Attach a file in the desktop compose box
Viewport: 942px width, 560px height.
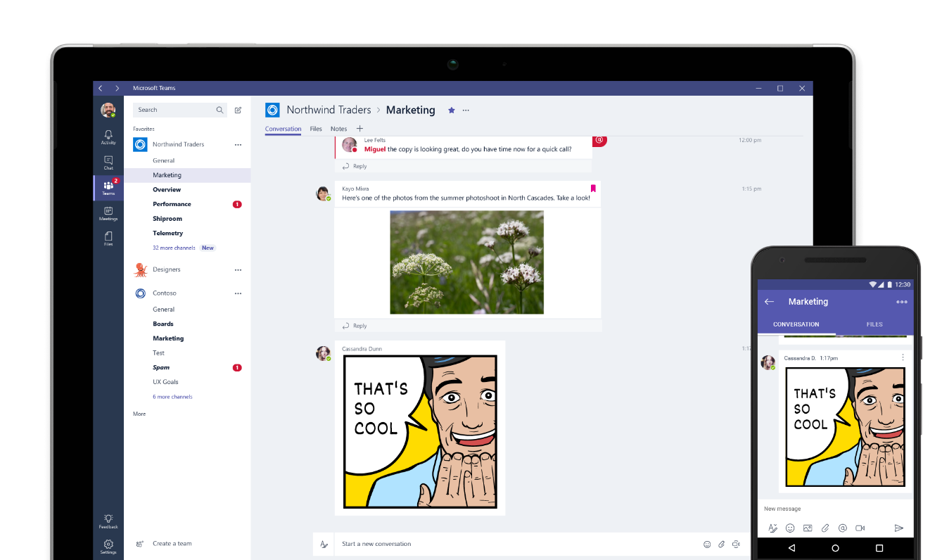(x=722, y=544)
